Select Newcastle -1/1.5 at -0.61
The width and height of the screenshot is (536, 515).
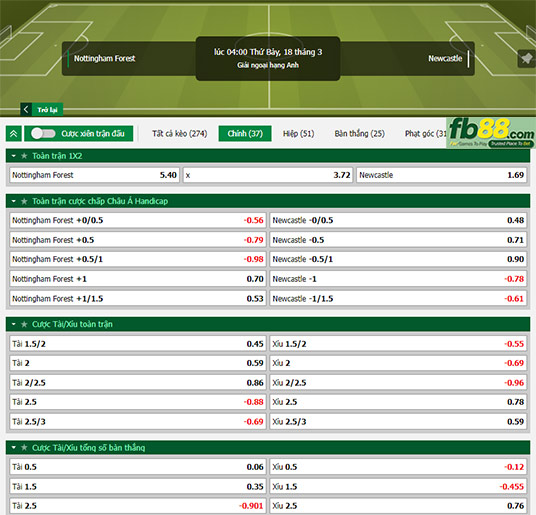point(398,299)
